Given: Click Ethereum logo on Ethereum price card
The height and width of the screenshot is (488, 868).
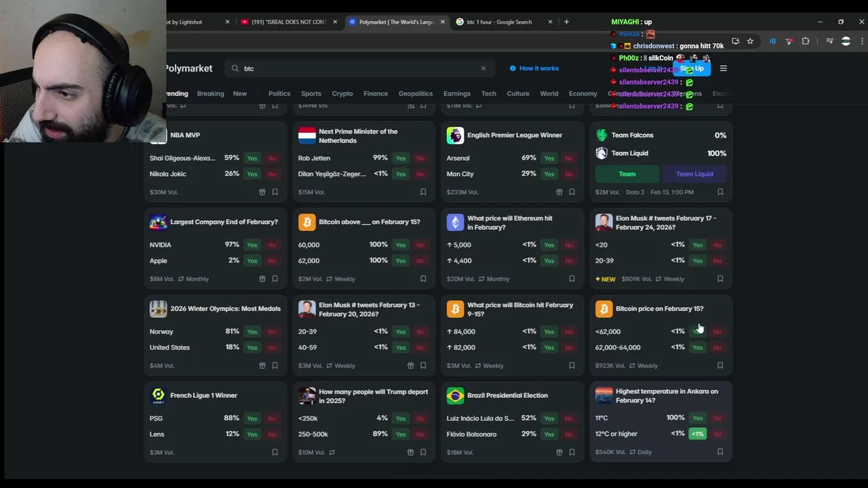Looking at the screenshot, I should [x=455, y=222].
